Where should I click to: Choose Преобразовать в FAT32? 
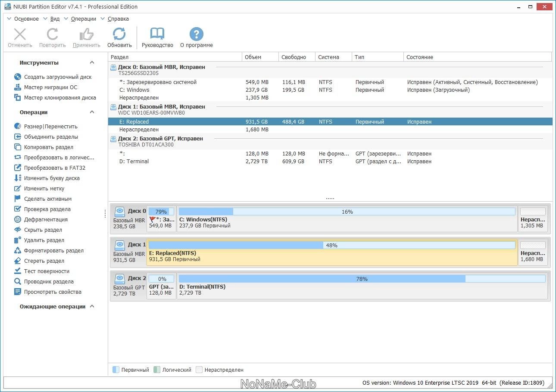coord(50,168)
